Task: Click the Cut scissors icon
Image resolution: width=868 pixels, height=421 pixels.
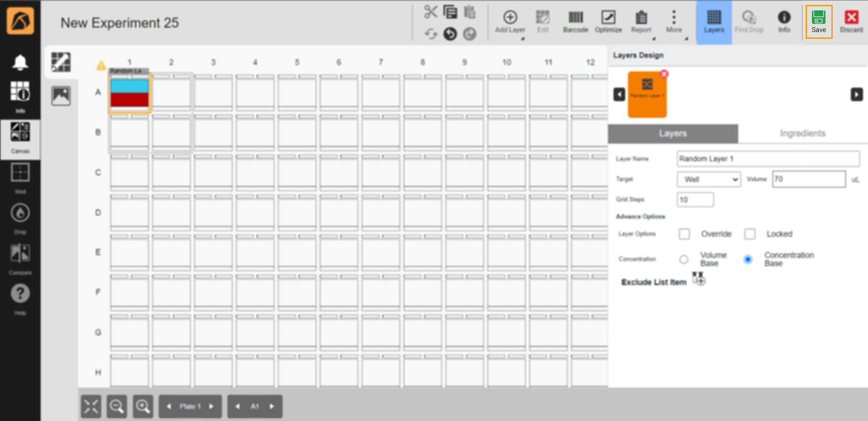Action: (x=431, y=12)
